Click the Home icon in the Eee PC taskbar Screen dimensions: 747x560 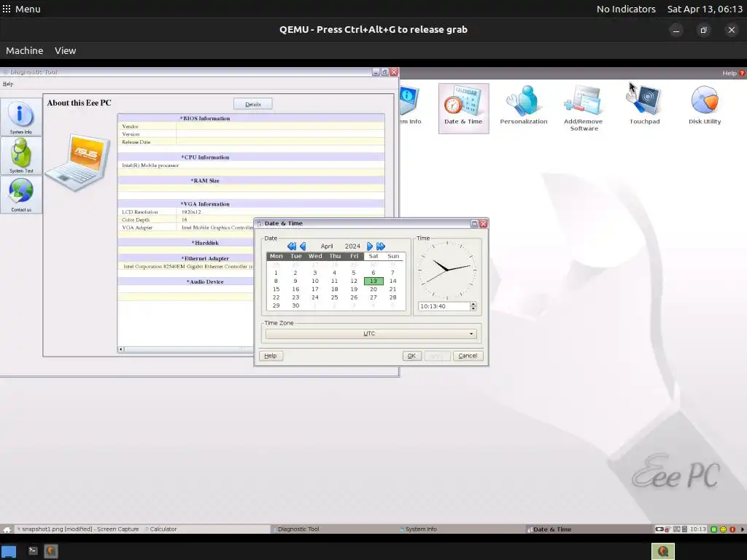(7, 529)
